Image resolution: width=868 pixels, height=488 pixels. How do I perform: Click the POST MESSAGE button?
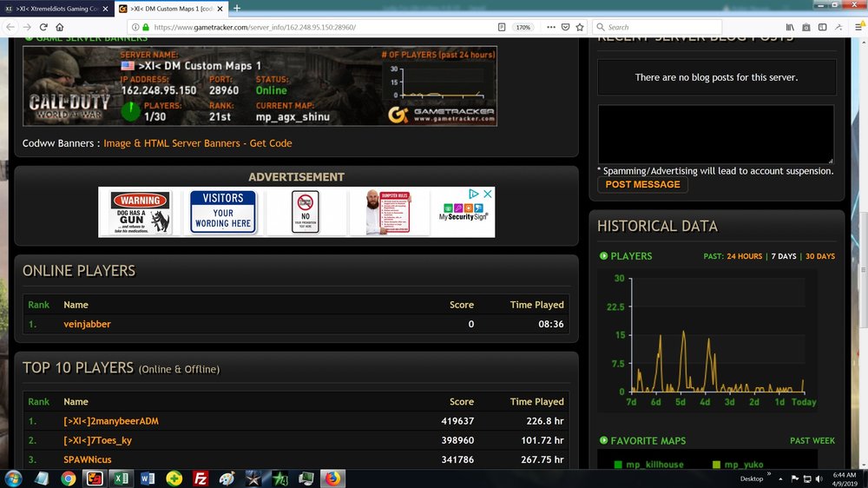click(642, 185)
